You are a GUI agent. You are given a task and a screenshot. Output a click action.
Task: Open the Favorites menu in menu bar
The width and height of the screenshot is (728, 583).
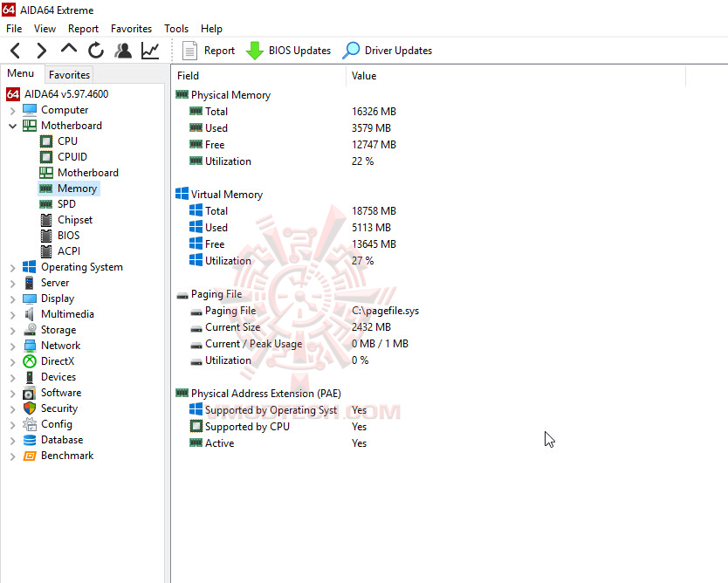tap(131, 29)
